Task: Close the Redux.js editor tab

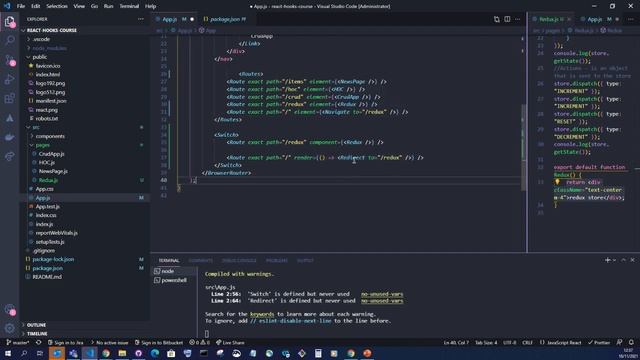Action: 569,19
